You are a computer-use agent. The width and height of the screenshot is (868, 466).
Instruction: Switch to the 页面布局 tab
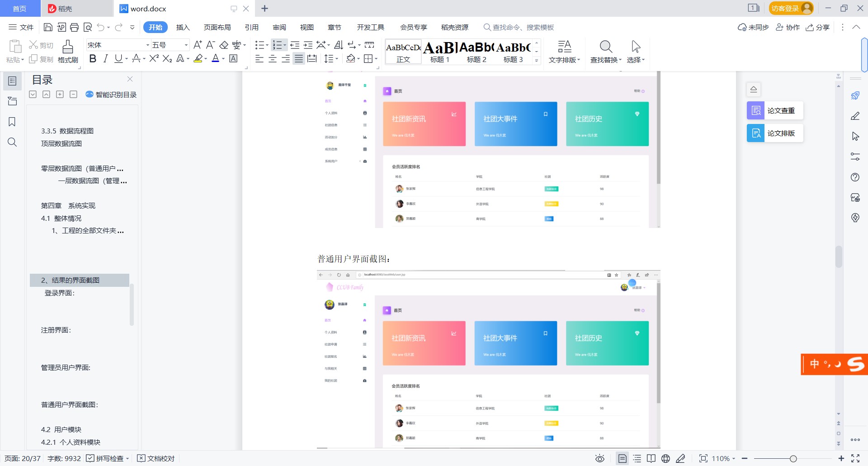(217, 28)
